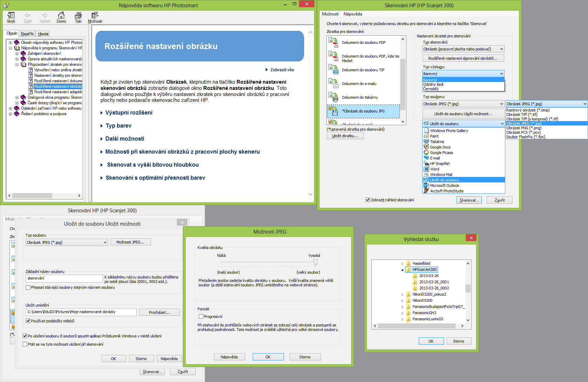
Task: Click the Domů home icon
Action: click(61, 15)
